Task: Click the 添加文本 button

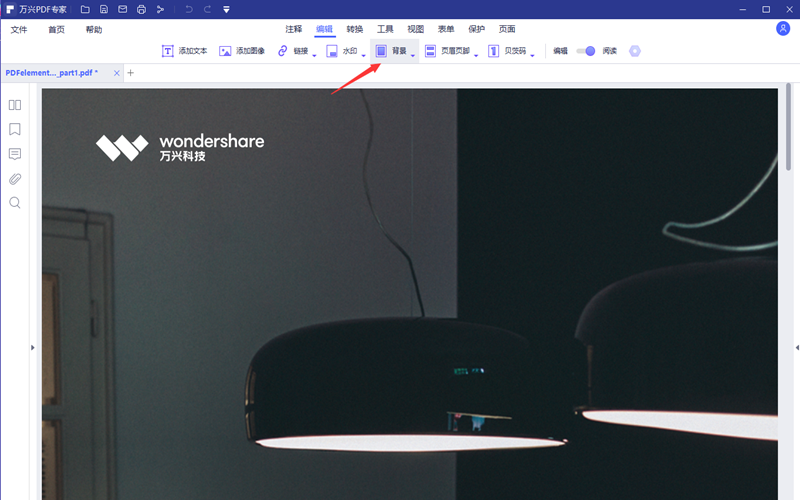Action: pyautogui.click(x=185, y=51)
